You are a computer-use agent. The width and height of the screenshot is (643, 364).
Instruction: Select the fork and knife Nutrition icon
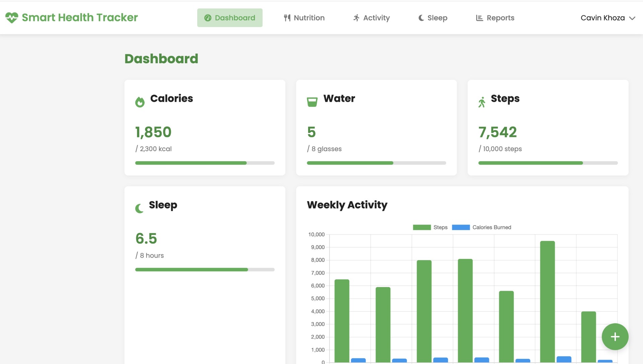(287, 18)
